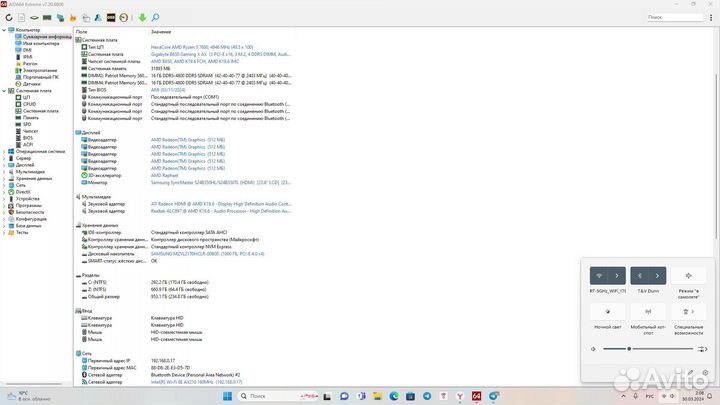Click the Refresh icon in AIDA64 toolbar

click(9, 17)
